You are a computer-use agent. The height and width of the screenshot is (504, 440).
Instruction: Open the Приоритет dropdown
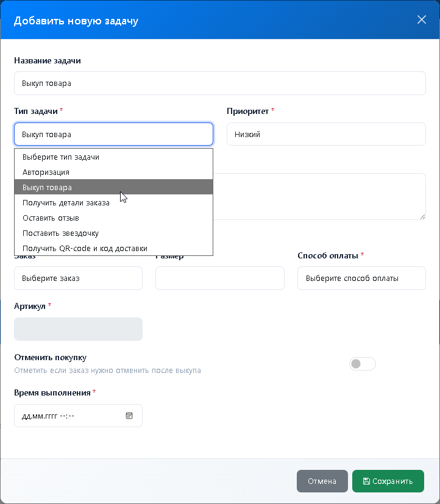click(326, 134)
